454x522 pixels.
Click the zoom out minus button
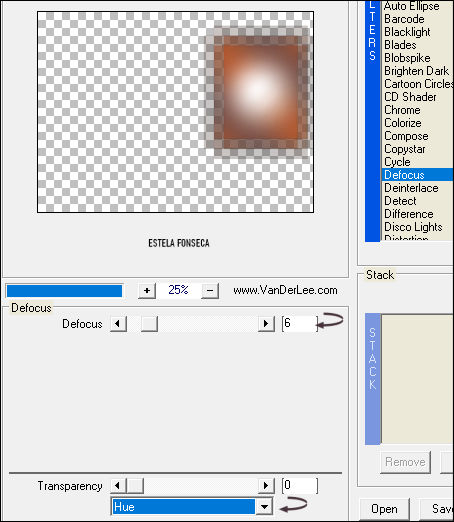[x=210, y=290]
